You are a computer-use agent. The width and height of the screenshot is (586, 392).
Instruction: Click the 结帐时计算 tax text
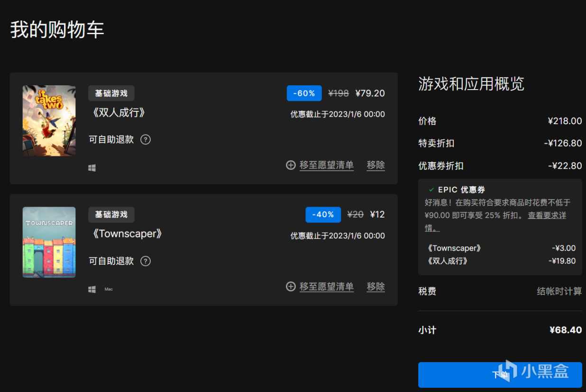559,291
